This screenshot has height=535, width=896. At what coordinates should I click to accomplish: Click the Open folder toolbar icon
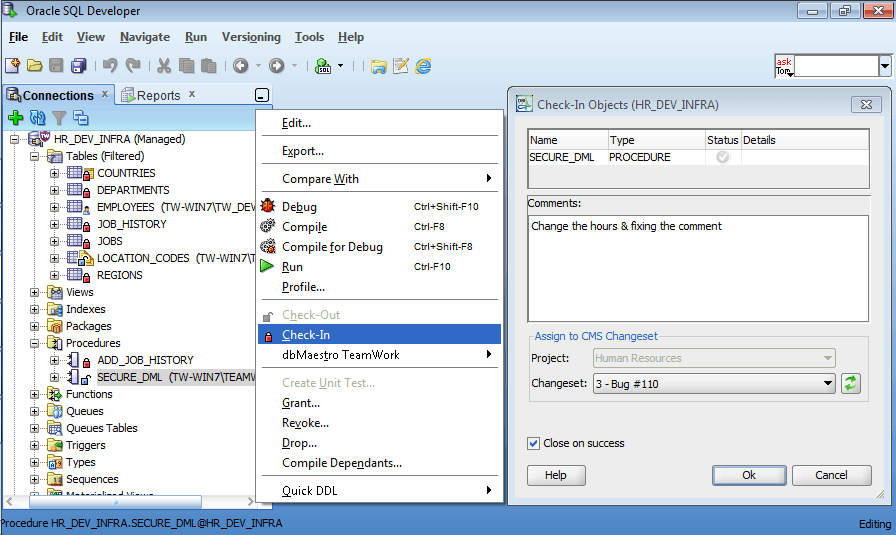34,66
